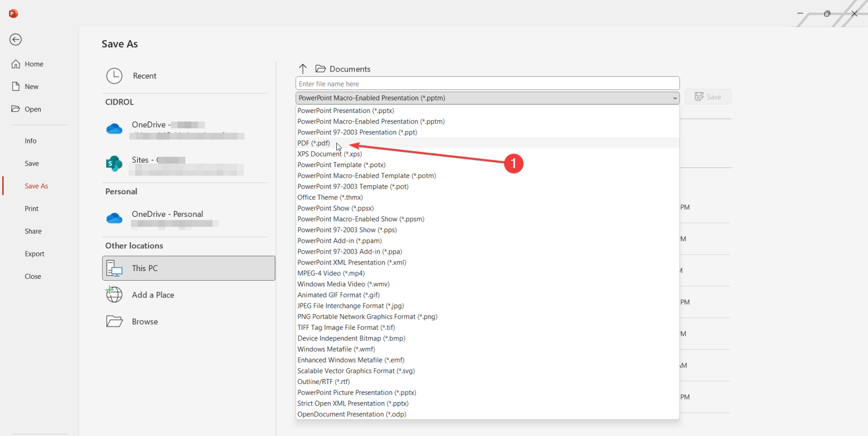Select Outline/RTF (*.rtf)
868x436 pixels.
[x=487, y=382]
